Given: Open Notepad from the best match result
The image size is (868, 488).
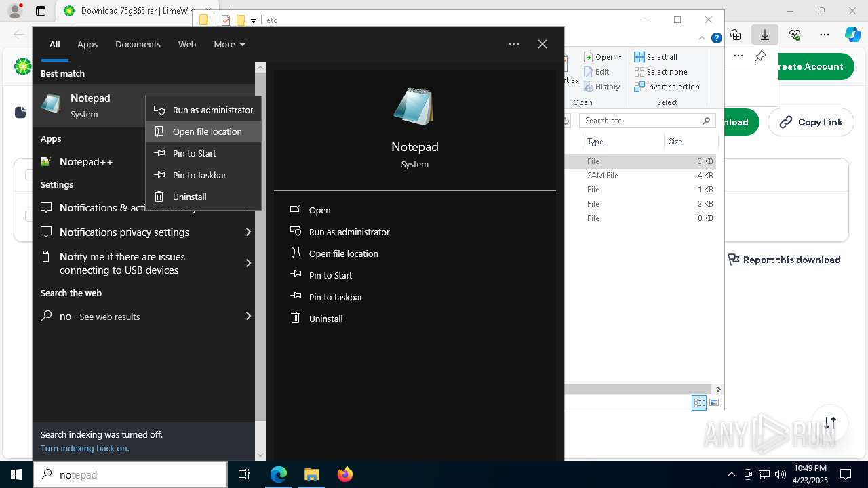Looking at the screenshot, I should pos(90,106).
